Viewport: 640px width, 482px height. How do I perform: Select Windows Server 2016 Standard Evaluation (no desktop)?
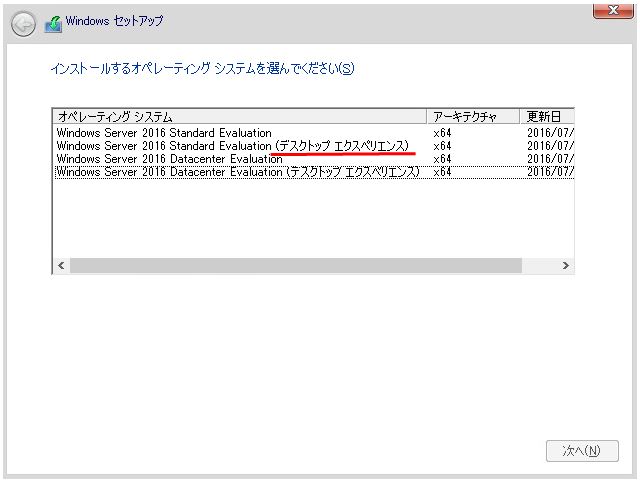(313, 133)
